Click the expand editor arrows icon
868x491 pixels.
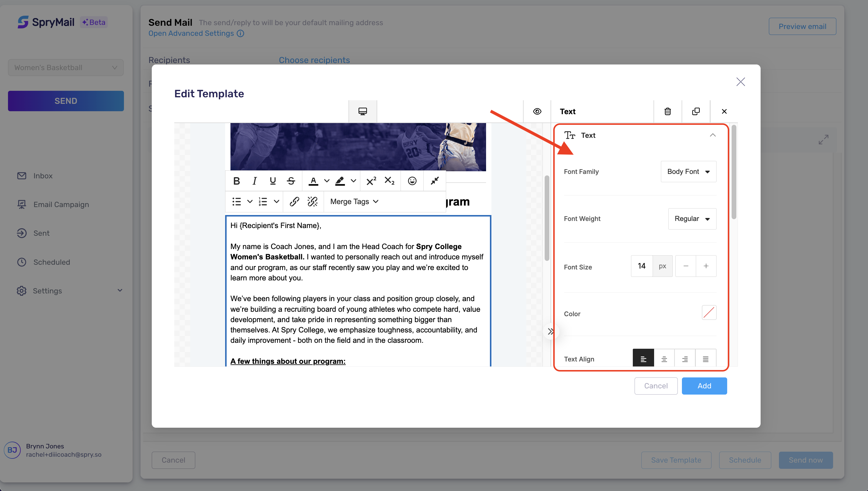[824, 140]
